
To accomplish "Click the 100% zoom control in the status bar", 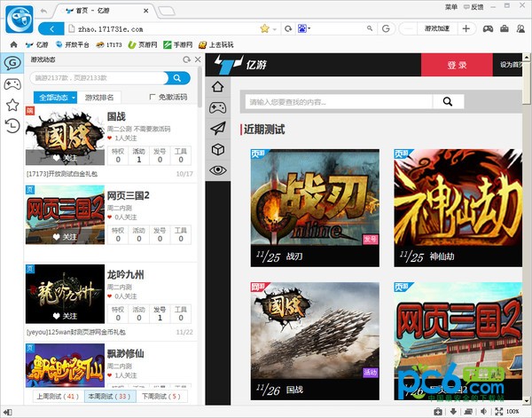I will click(x=512, y=412).
